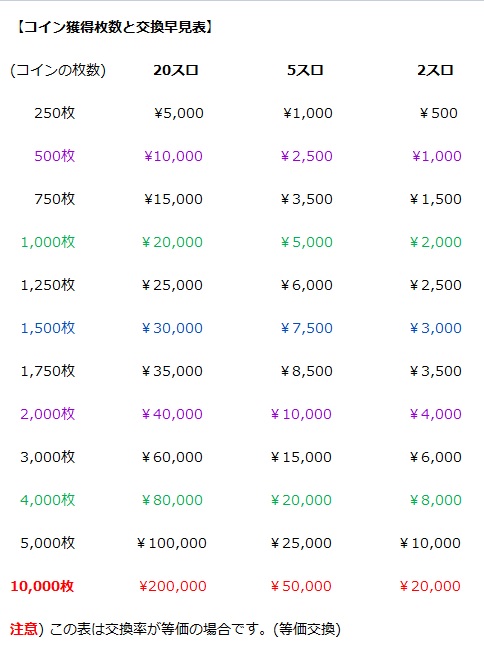Select the 5スロ column header
Screen dimensions: 484x660
306,70
